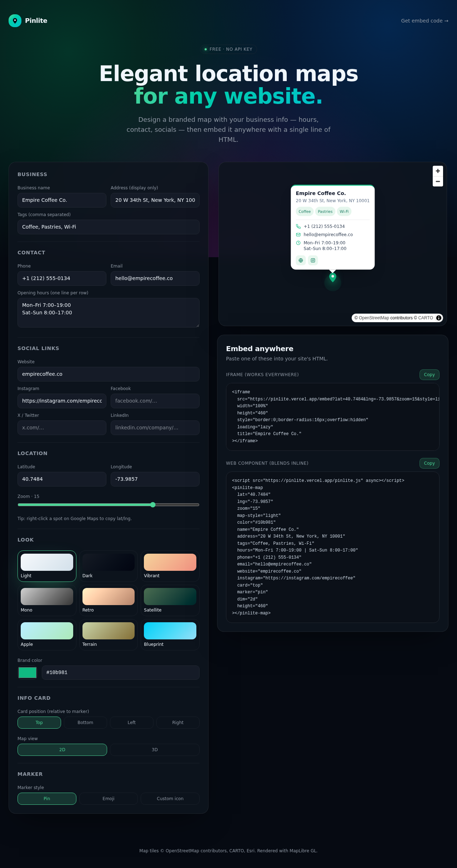Open the OpenStreetMap attribution link
457x868 pixels.
click(x=374, y=318)
